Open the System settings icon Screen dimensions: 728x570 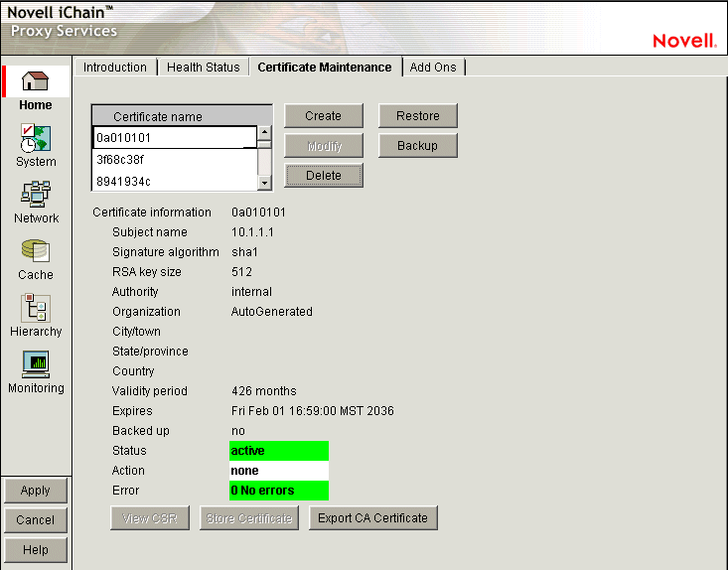click(x=36, y=137)
